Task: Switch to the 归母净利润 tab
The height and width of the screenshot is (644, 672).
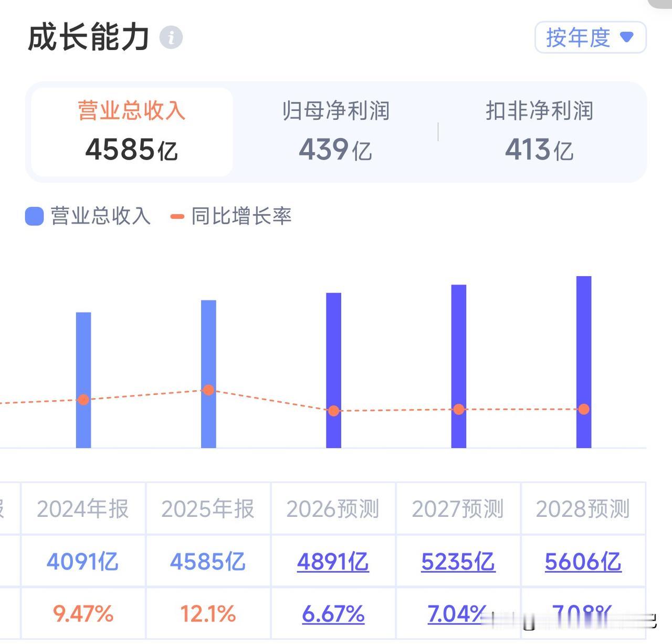Action: [335, 132]
